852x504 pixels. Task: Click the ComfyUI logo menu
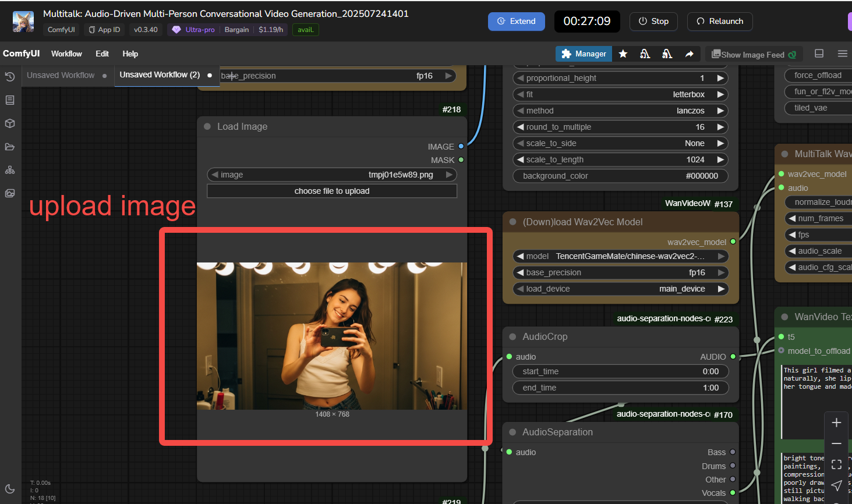22,54
